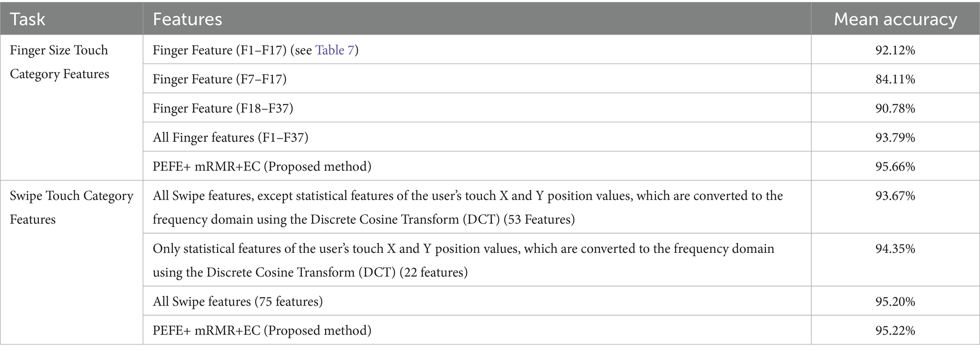Select the 95.22% accuracy value

[895, 331]
